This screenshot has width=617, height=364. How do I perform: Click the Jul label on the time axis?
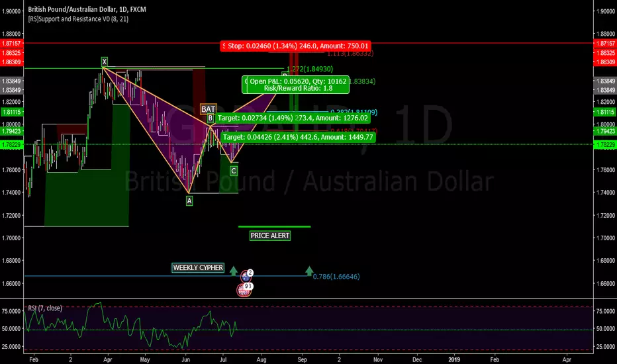[x=223, y=359]
